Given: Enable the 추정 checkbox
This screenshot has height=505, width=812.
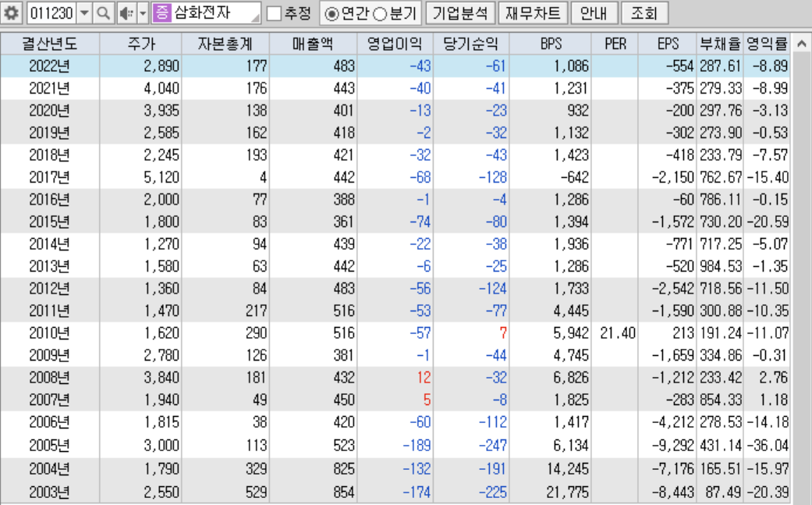Looking at the screenshot, I should click(x=274, y=13).
